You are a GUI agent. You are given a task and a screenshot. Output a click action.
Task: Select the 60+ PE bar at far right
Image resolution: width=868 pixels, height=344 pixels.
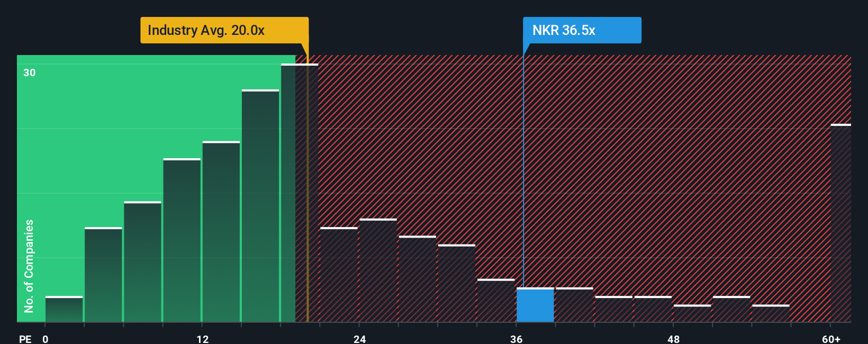pyautogui.click(x=841, y=223)
